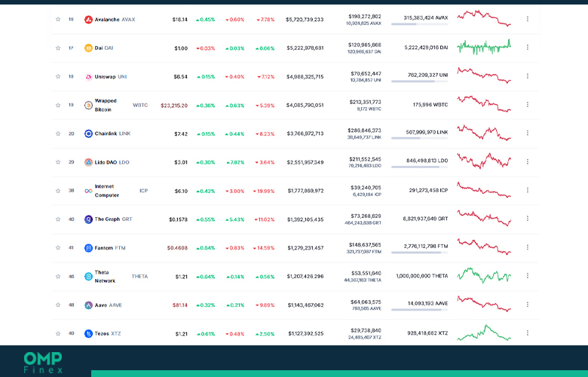Show the Fantom row options

tap(527, 247)
